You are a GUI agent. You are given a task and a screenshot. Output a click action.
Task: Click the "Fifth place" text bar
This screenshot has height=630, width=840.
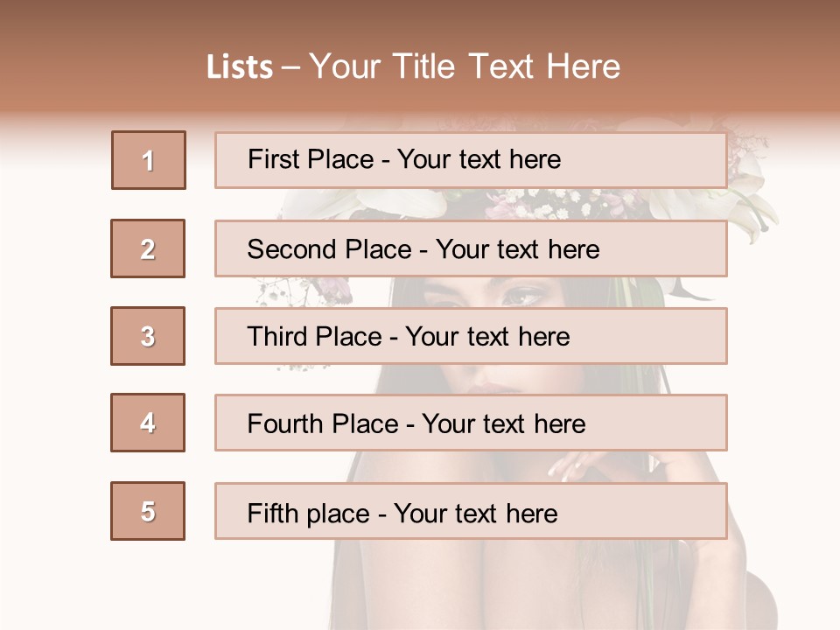[x=471, y=511]
